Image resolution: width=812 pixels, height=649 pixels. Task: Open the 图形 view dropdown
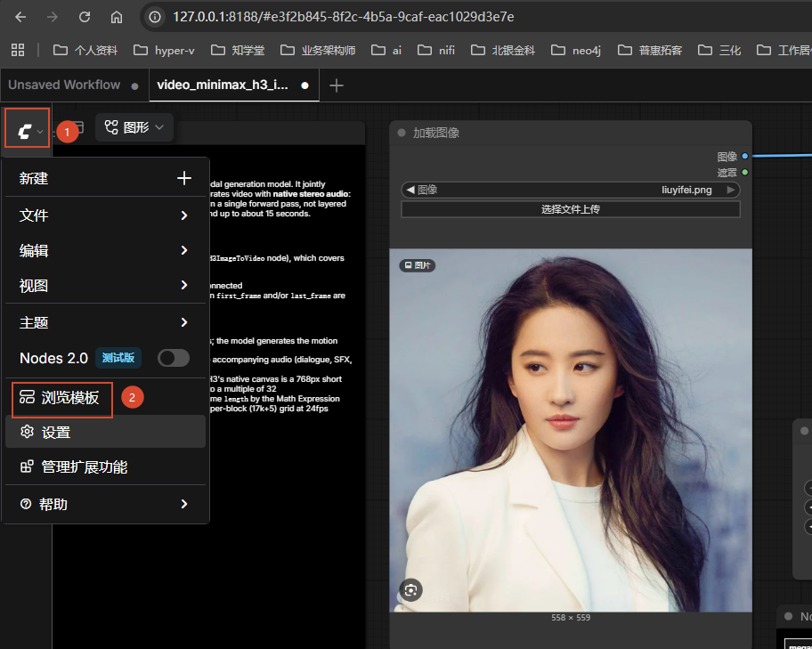coord(134,127)
